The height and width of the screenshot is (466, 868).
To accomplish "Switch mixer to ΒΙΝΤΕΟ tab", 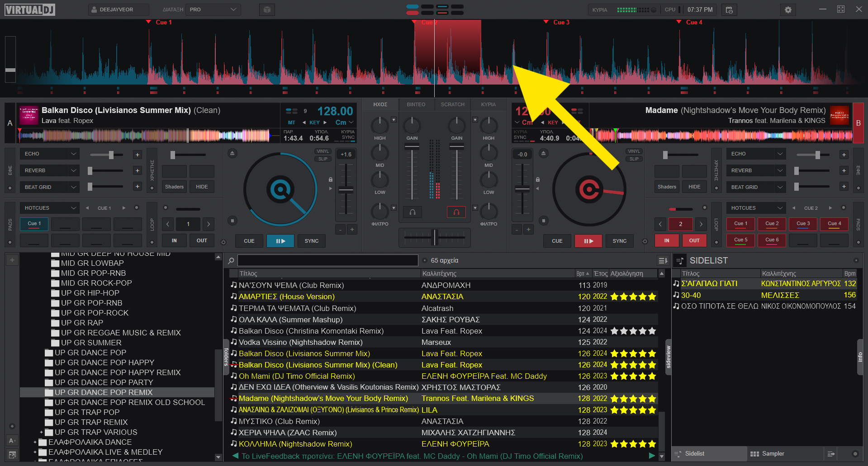I will tap(416, 104).
